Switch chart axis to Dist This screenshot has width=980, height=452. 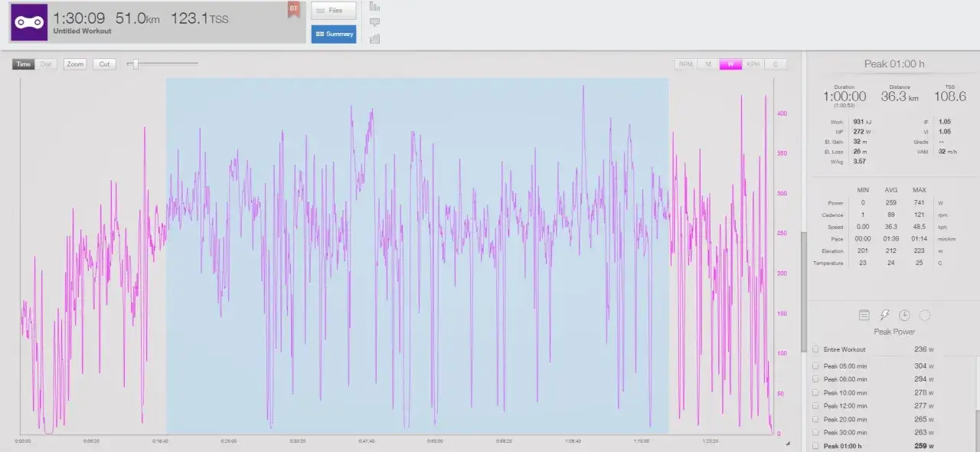tap(46, 64)
